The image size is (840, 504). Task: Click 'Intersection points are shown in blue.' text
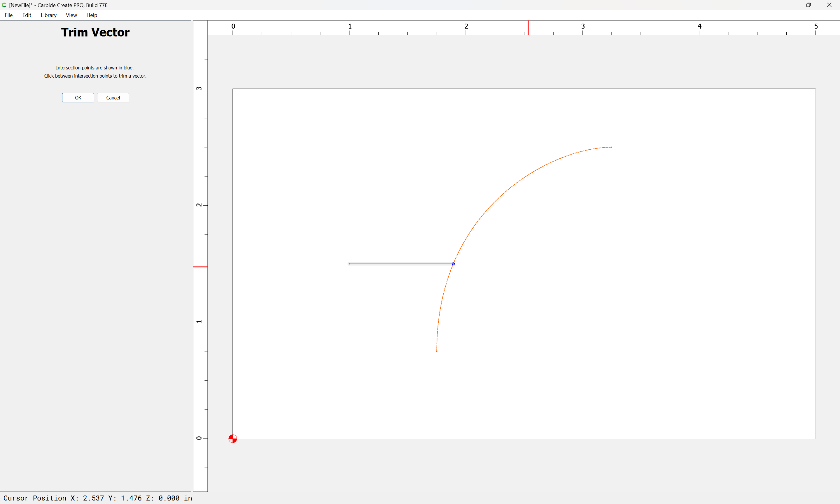point(95,68)
